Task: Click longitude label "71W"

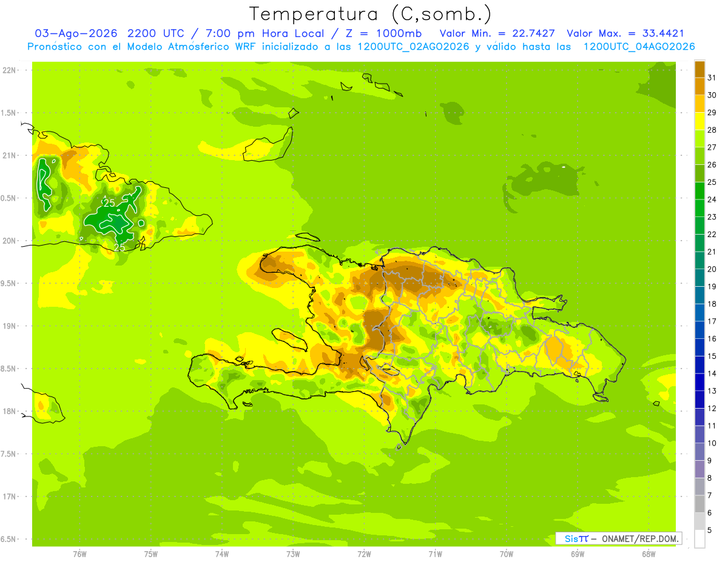Action: (x=435, y=554)
